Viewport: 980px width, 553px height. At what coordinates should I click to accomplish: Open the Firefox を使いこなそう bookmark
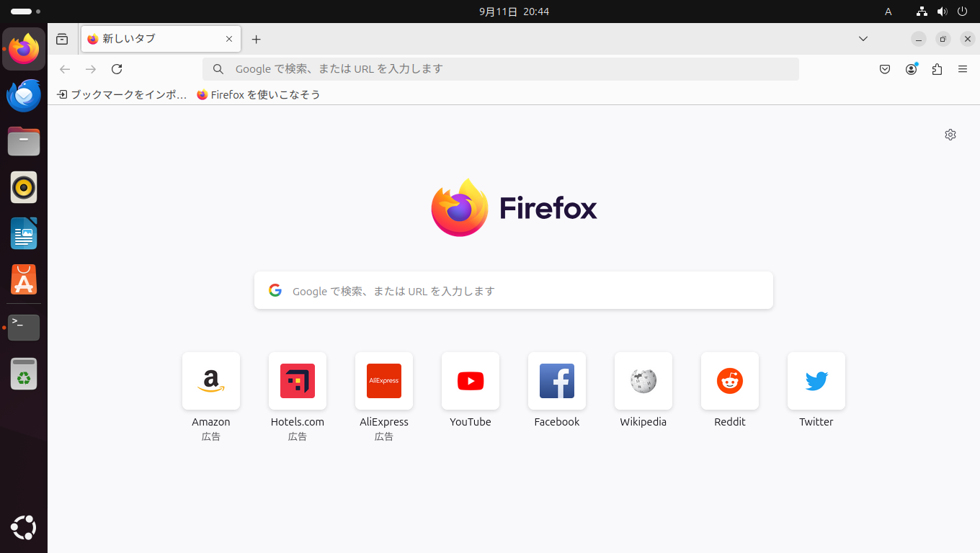(x=259, y=94)
